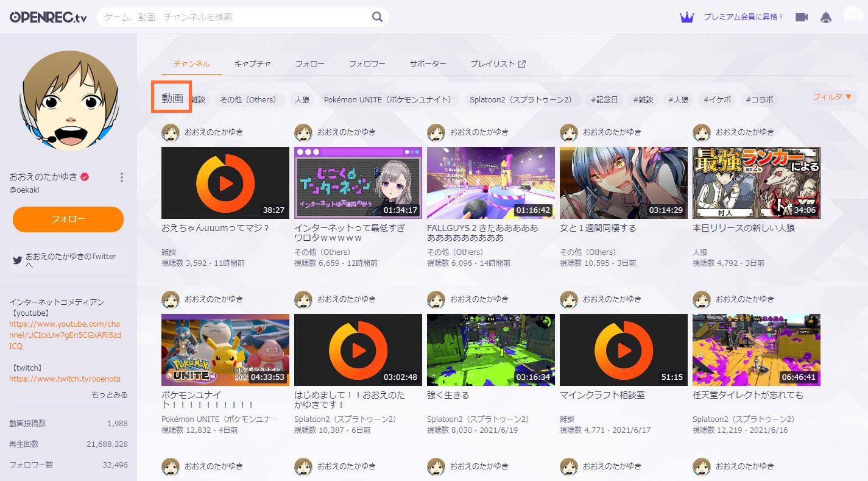The height and width of the screenshot is (481, 868).
Task: Play the 06:46:41 Splatoon thumbnail
Action: pos(757,349)
